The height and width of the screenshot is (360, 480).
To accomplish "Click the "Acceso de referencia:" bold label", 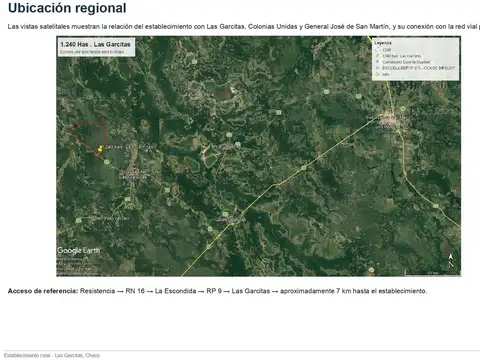I will (43, 291).
